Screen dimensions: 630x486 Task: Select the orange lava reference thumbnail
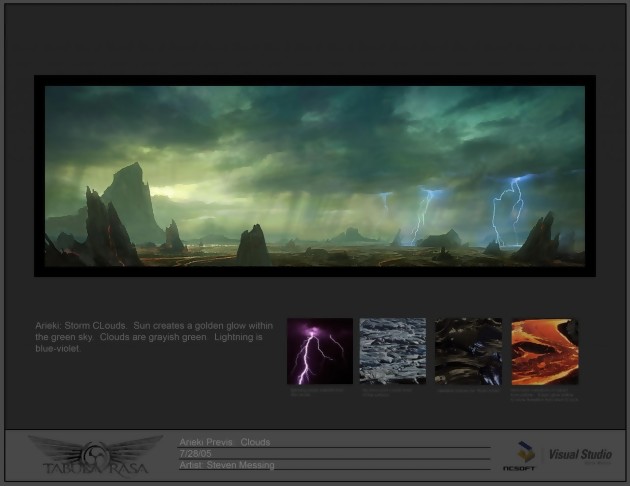click(x=544, y=351)
